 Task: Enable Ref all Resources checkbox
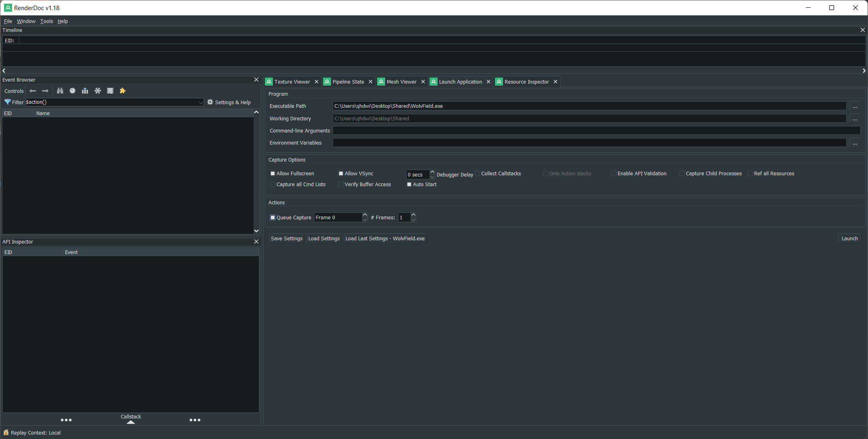(750, 174)
